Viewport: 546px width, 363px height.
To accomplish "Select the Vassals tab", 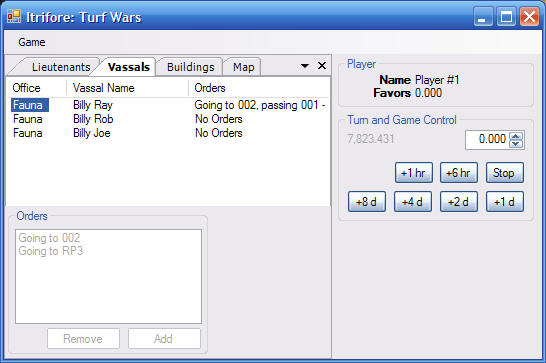I will (128, 67).
